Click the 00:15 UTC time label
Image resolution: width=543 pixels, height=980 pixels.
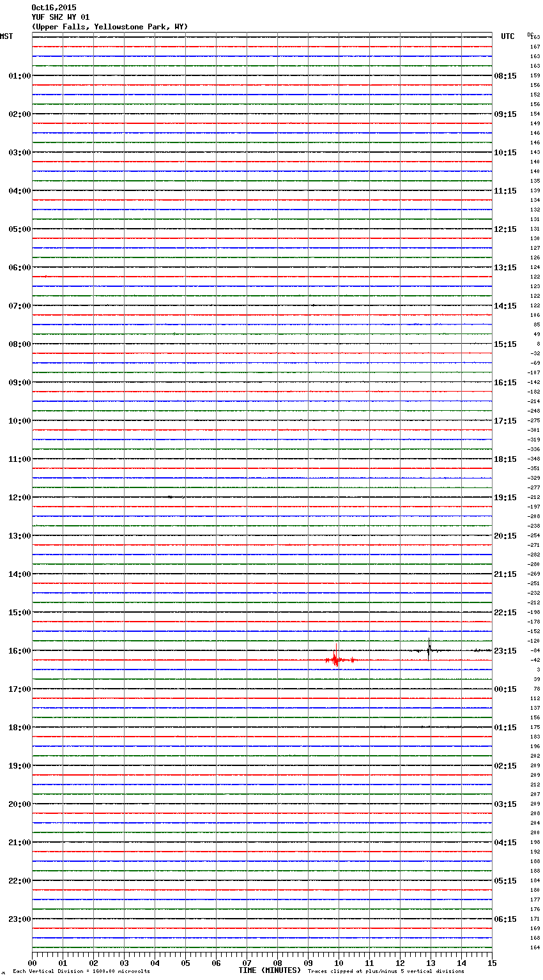[x=505, y=689]
